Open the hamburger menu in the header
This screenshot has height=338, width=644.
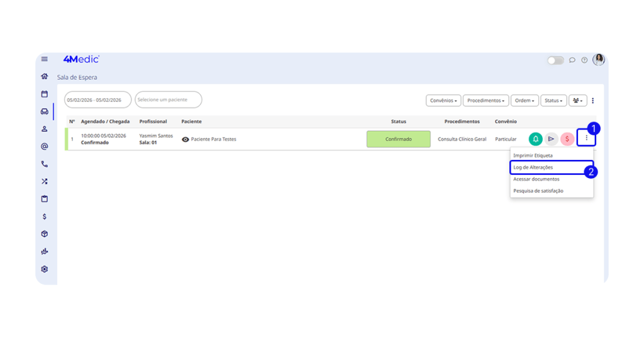45,59
